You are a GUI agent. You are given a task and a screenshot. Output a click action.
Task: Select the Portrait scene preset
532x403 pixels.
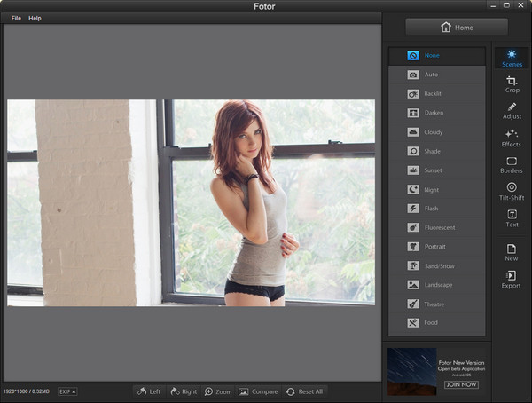(x=436, y=246)
